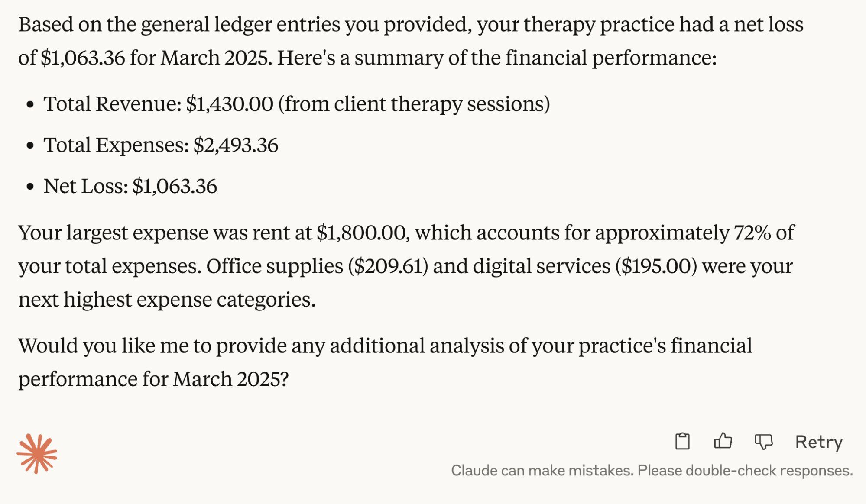This screenshot has height=504, width=866.
Task: Click the Total Expenses bullet entry
Action: tap(162, 146)
